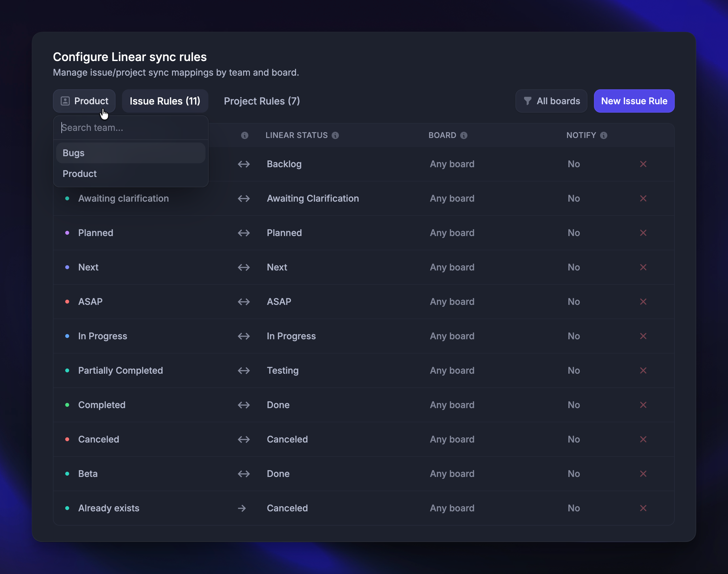Screen dimensions: 728x574
Task: Delete the Backlog rule with red X
Action: 643,164
